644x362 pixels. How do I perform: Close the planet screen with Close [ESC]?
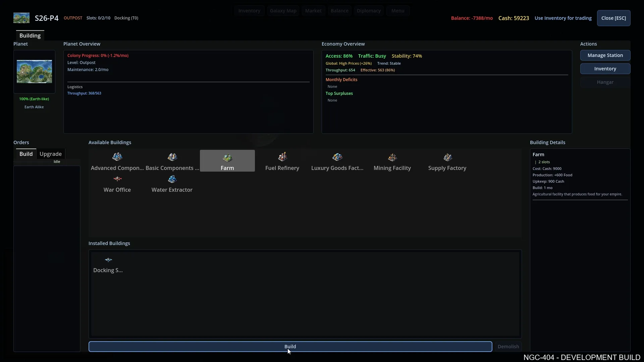click(613, 18)
